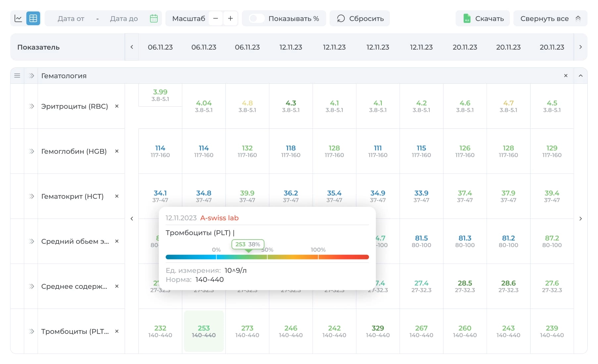The height and width of the screenshot is (364, 598).
Task: Select the 253 platelet value cell
Action: (x=204, y=331)
